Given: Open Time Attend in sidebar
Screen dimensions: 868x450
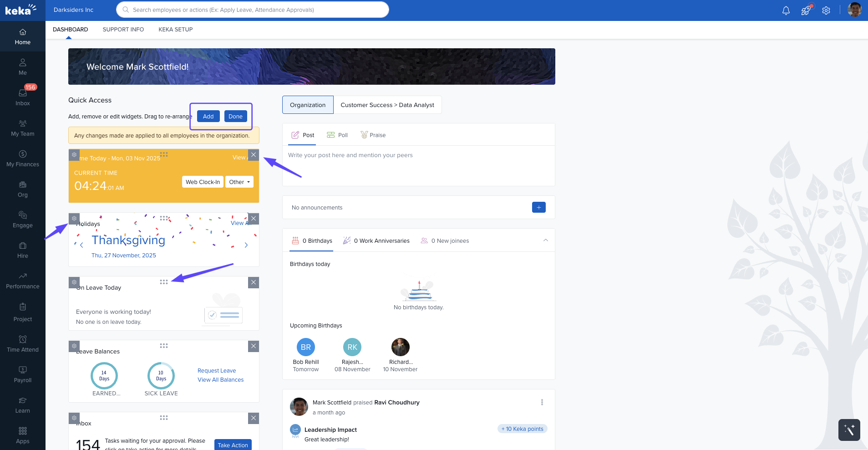Looking at the screenshot, I should [x=23, y=343].
